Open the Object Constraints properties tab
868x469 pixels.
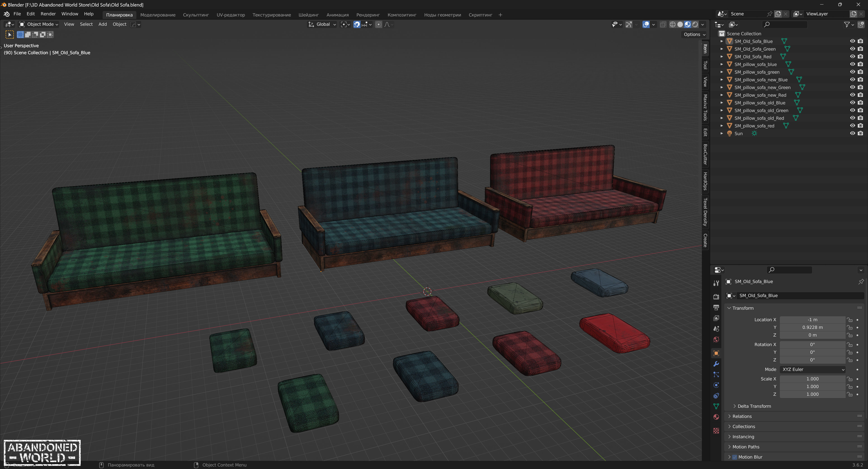[716, 396]
